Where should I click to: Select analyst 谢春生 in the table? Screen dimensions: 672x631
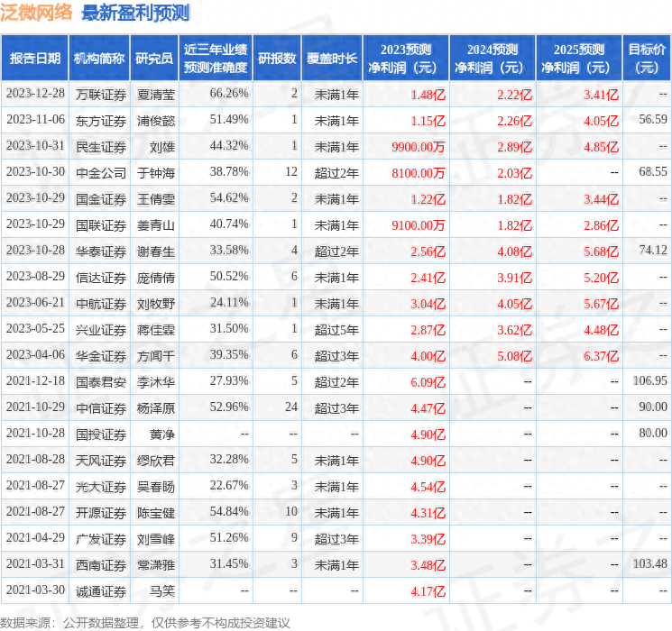154,251
